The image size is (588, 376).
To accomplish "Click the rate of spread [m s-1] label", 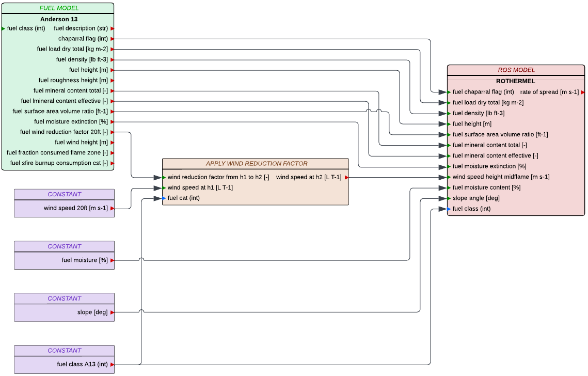I will click(x=549, y=92).
